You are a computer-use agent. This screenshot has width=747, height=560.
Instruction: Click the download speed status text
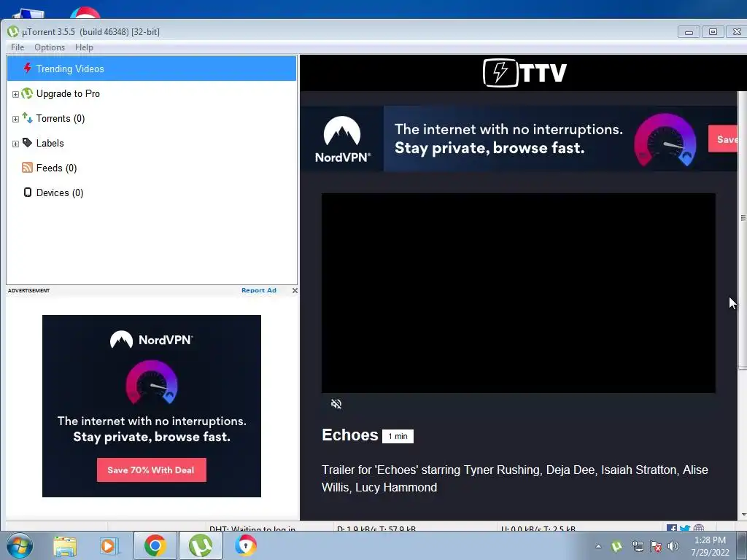click(x=376, y=529)
